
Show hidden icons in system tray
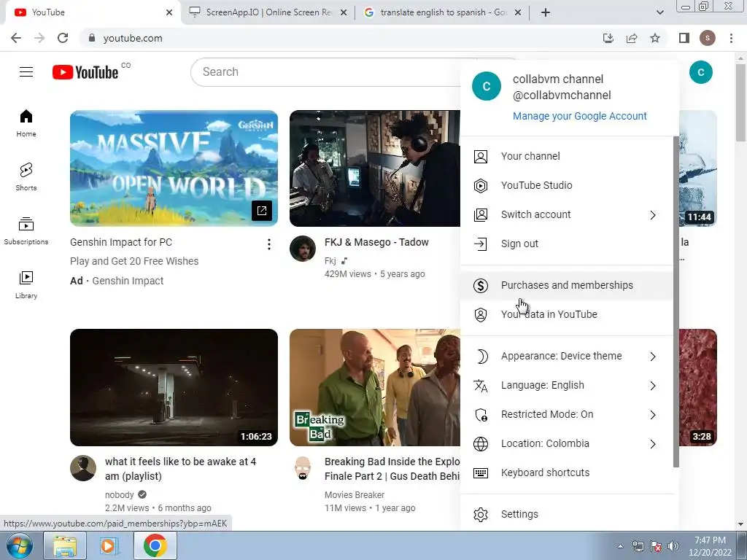[620, 546]
